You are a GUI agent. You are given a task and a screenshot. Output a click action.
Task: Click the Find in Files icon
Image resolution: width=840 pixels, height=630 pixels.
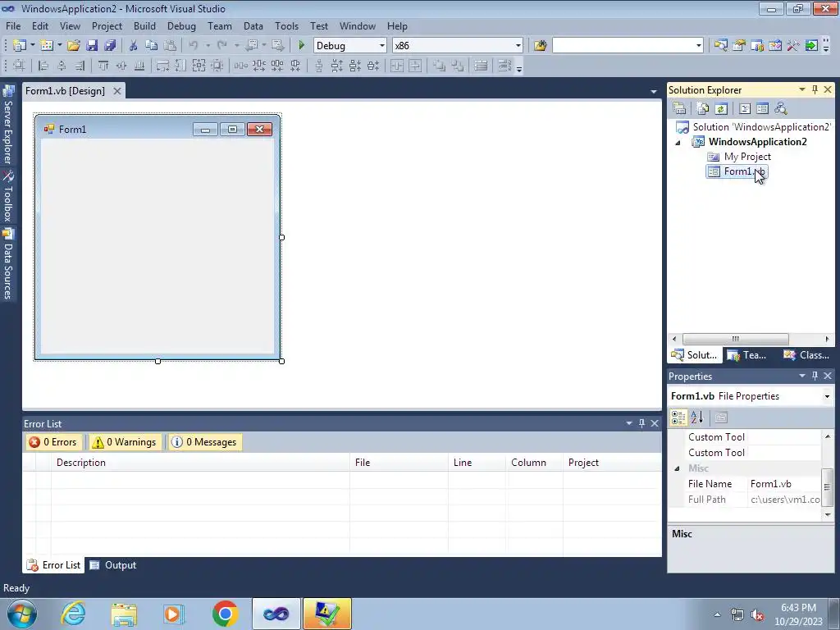pos(540,46)
